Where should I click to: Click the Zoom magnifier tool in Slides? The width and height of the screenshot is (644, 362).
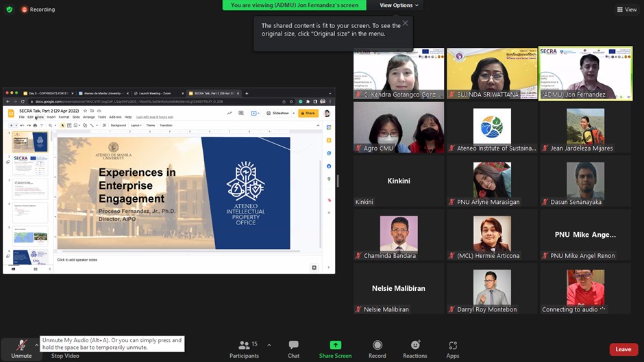[x=51, y=125]
